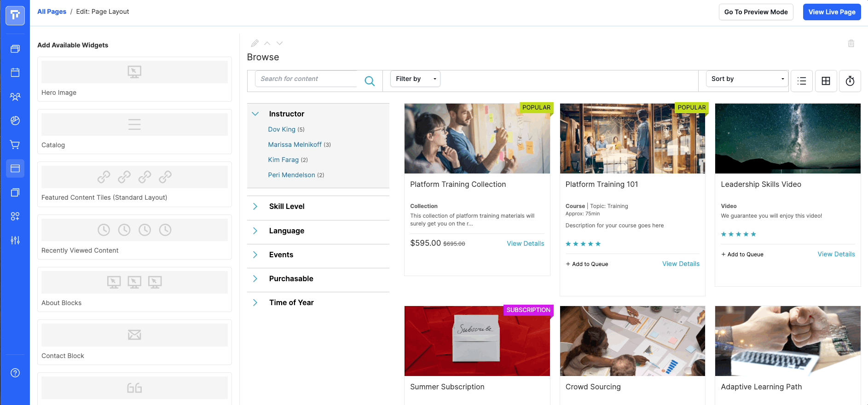Open Summer Subscription thumbnail image
The image size is (868, 405).
[x=477, y=341]
